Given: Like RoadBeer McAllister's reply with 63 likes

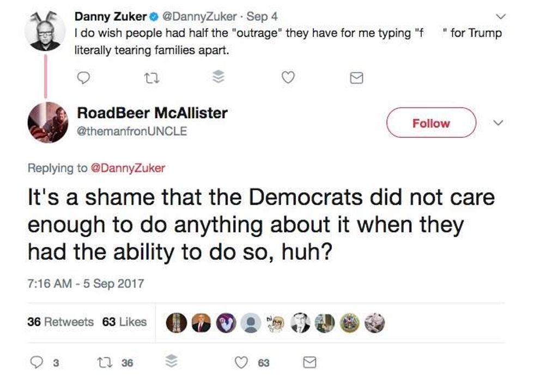Looking at the screenshot, I should [241, 362].
